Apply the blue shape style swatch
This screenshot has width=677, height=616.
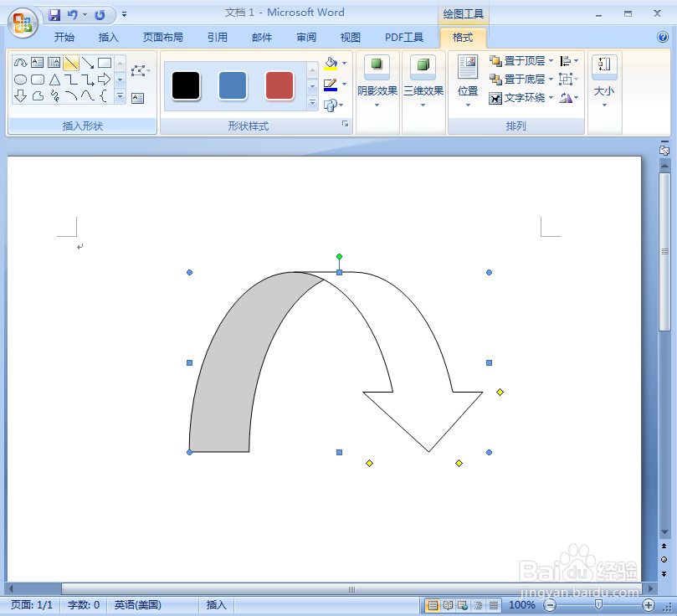pyautogui.click(x=233, y=86)
